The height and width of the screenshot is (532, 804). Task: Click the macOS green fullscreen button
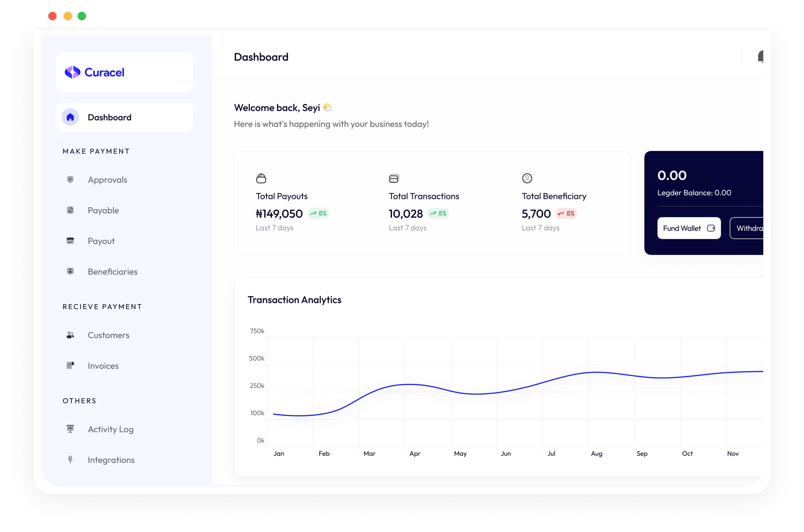pyautogui.click(x=82, y=16)
